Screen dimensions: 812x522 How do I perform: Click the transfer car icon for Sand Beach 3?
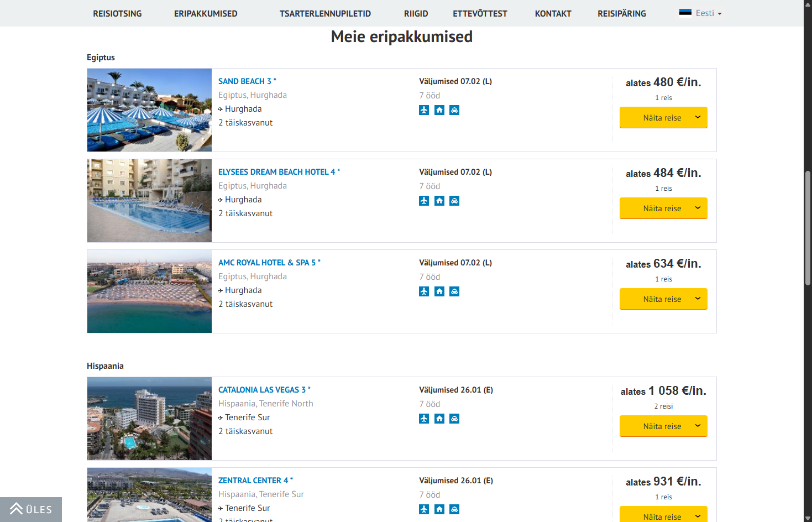[x=454, y=110]
